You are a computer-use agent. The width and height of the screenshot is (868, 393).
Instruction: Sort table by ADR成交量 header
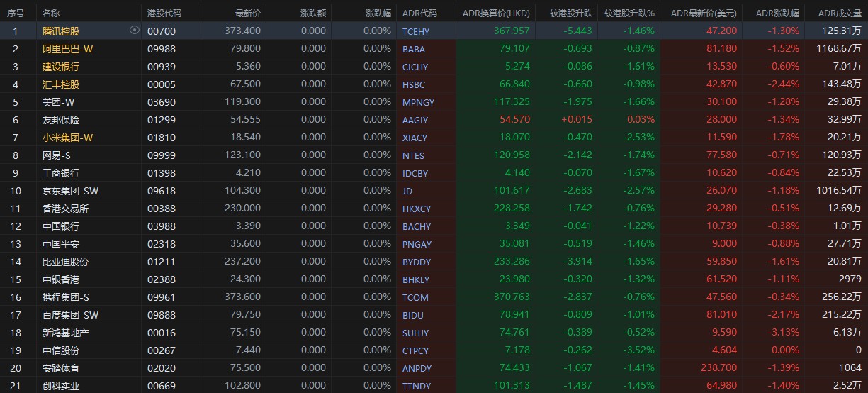(x=839, y=13)
